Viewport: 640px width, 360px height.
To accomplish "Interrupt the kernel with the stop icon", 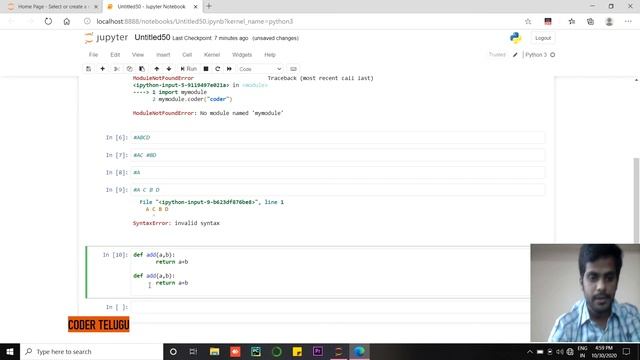I will coord(206,69).
